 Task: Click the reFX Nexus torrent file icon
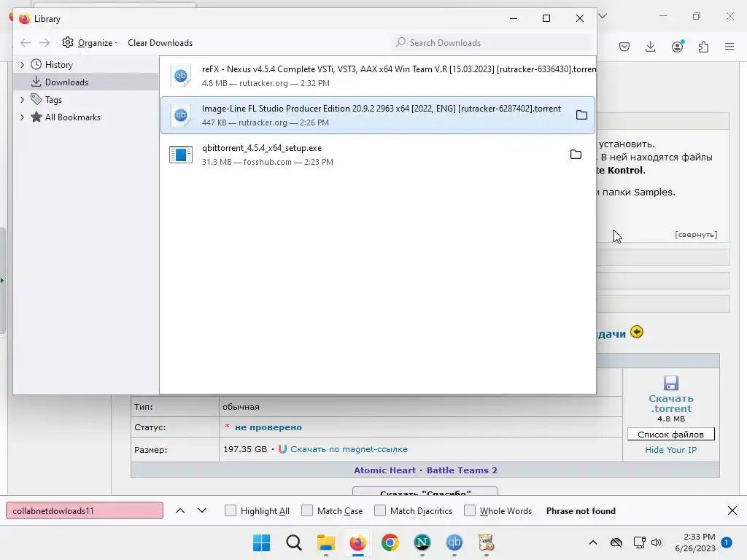181,76
